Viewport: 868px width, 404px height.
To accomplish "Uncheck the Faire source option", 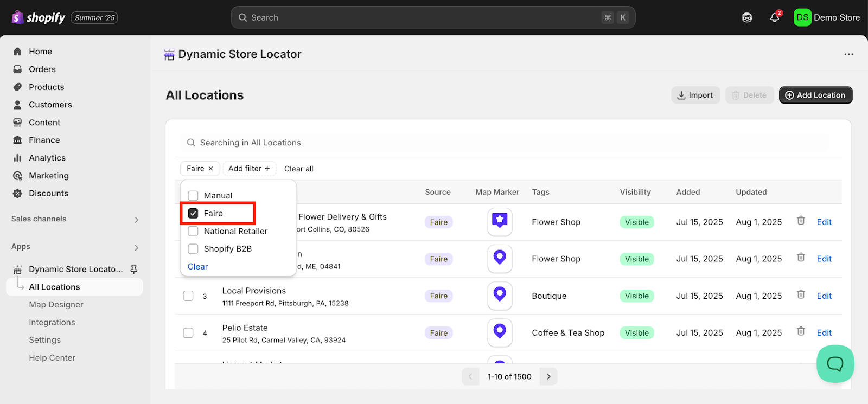I will (x=193, y=213).
